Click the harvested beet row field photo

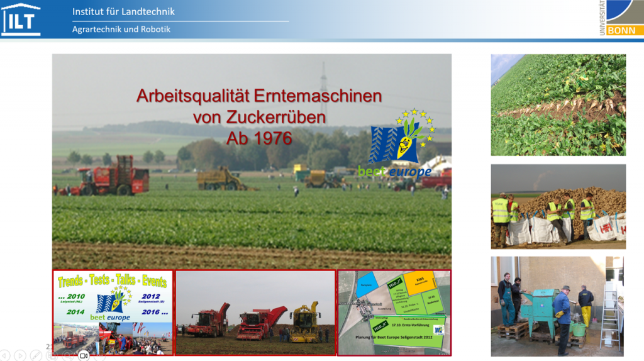click(558, 104)
